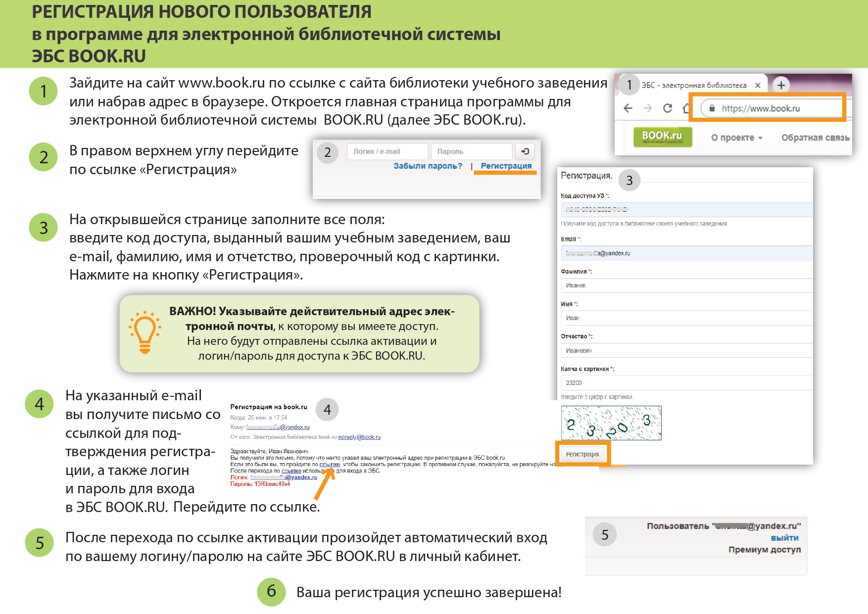This screenshot has width=868, height=614.
Task: Open the ссылке activation link in the email
Action: pos(330,465)
